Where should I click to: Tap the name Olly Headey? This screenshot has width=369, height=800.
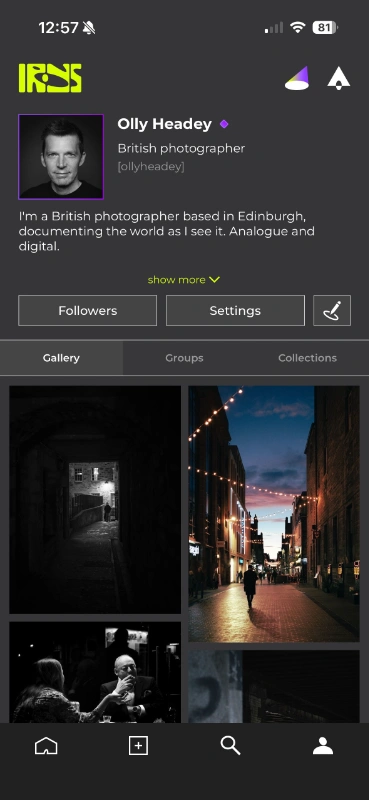[x=164, y=124]
